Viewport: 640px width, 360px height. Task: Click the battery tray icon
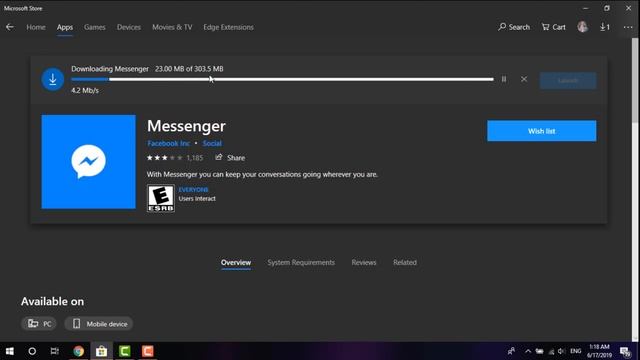pos(540,351)
